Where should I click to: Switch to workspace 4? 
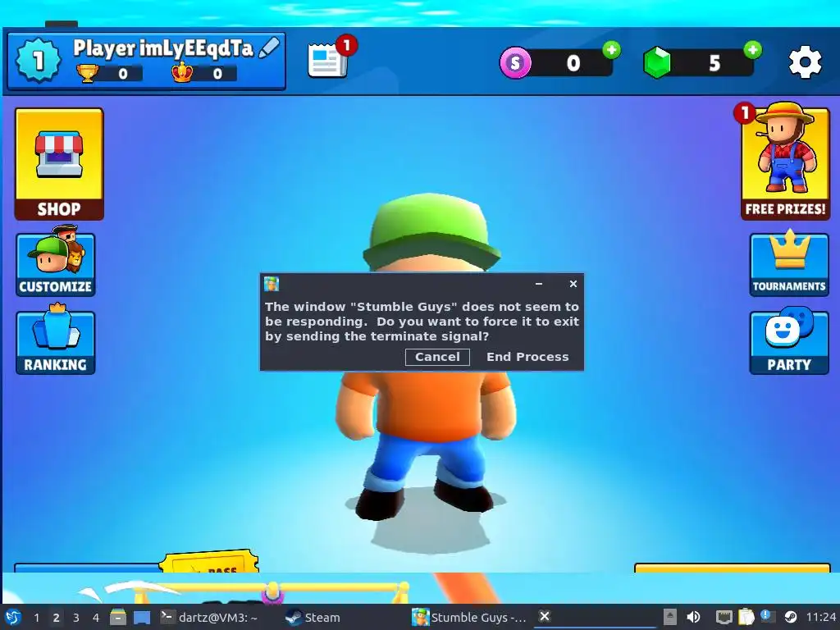[96, 618]
